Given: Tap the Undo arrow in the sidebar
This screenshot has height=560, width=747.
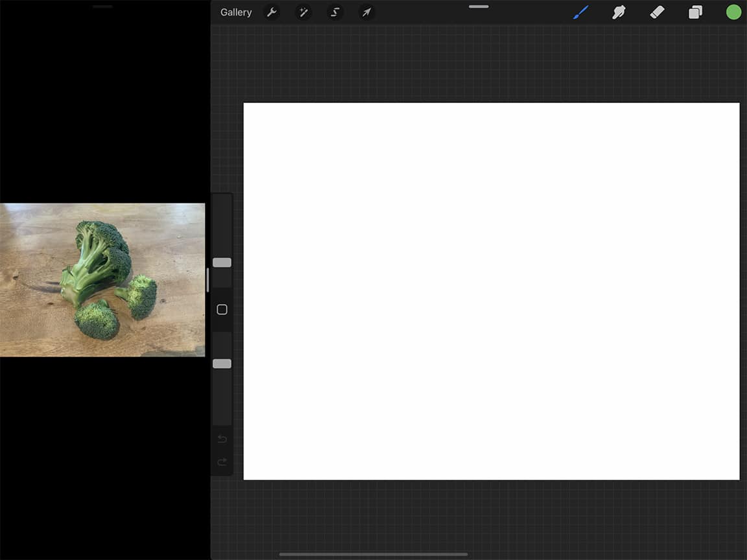Looking at the screenshot, I should coord(222,439).
